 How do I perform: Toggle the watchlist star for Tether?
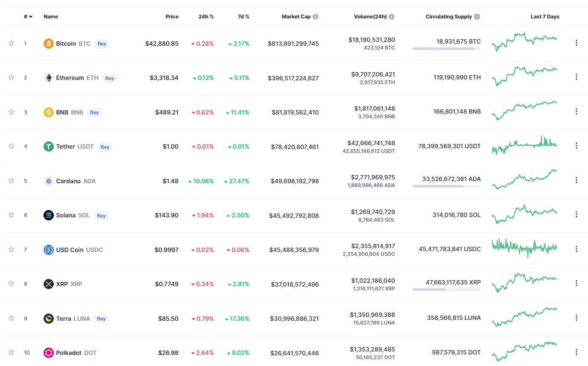[x=12, y=146]
